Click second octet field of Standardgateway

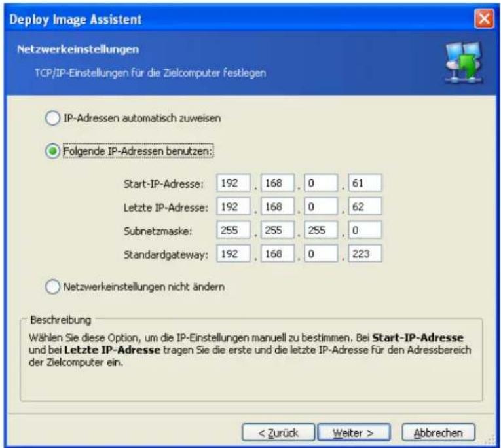click(277, 253)
